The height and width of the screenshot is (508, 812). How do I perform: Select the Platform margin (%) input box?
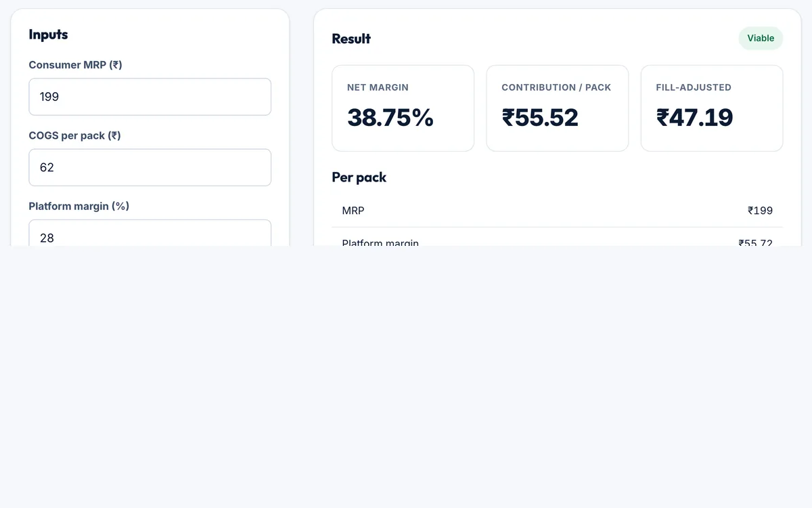(150, 233)
